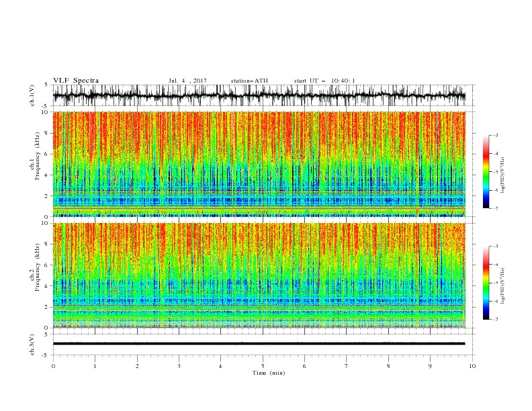Click the ch.3 flat black waveform trace
532x411 pixels.
pyautogui.click(x=259, y=344)
